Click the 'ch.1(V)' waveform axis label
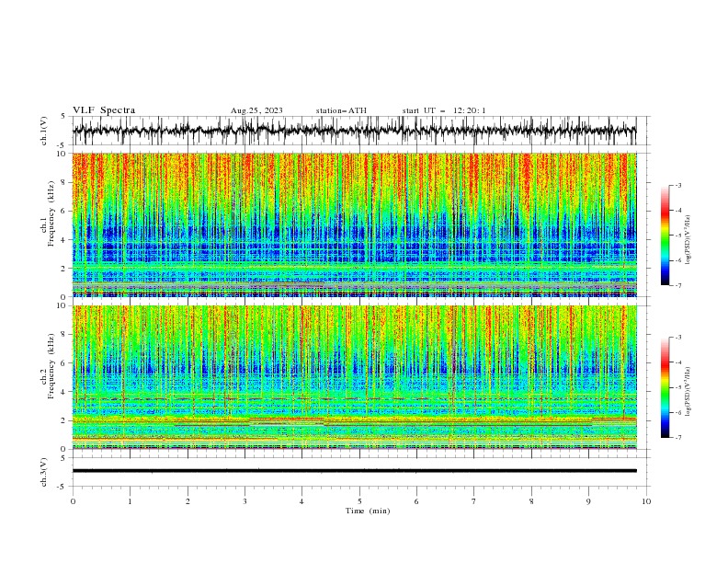Viewport: 728px width, 563px height. click(x=44, y=131)
